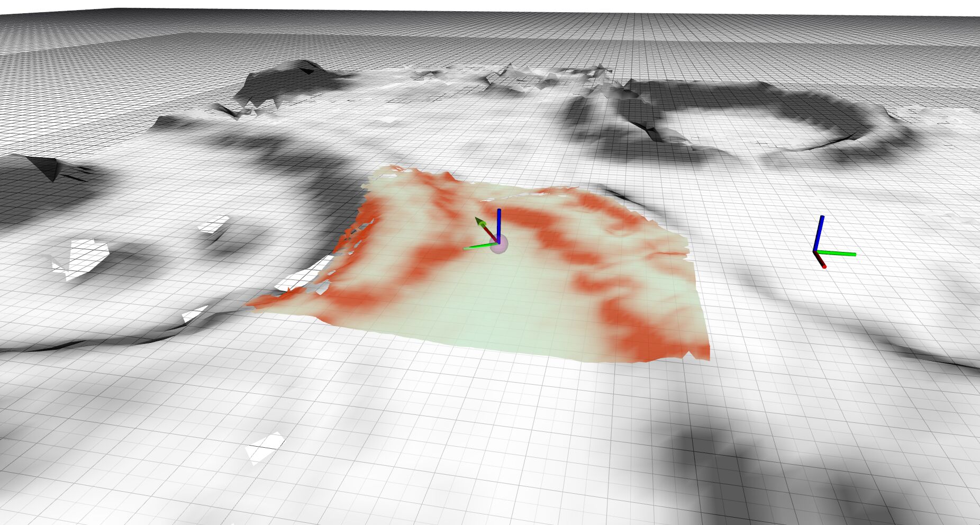Click the pink sphere marker on the map
980x525 pixels.
click(499, 244)
